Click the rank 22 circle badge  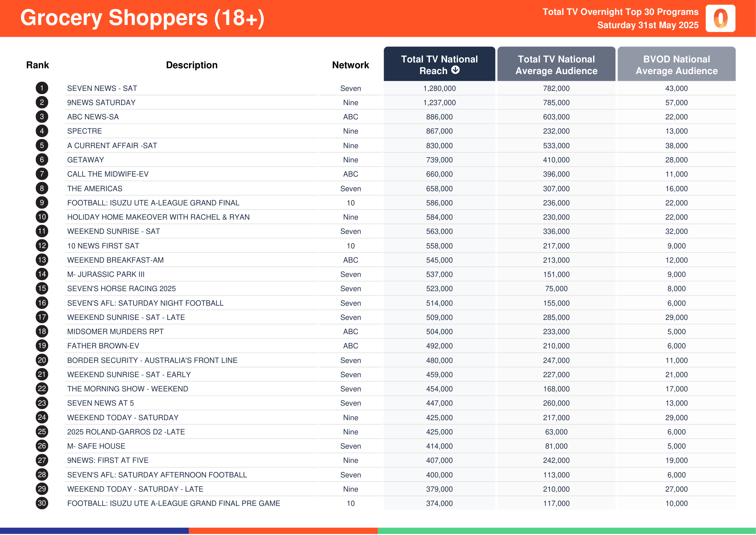coord(42,389)
